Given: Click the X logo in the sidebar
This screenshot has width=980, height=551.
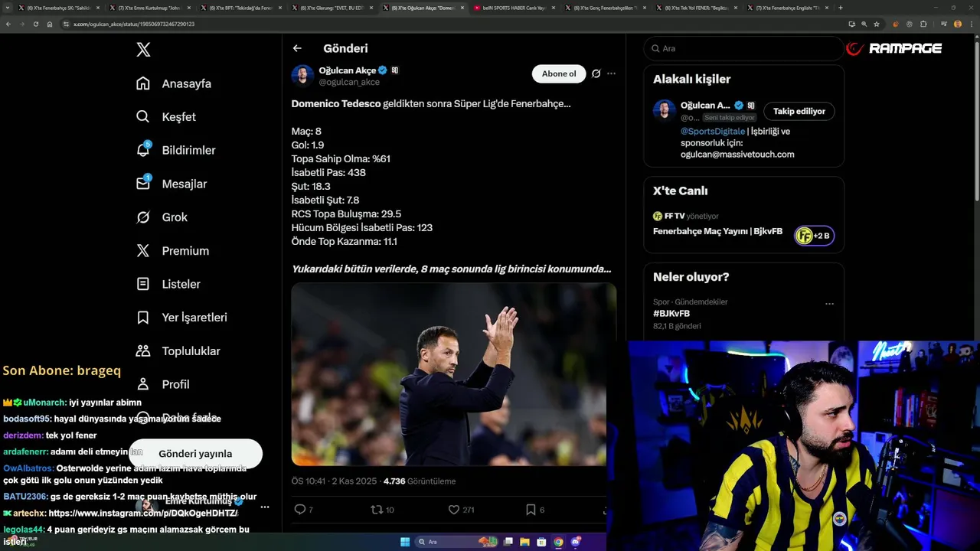Looking at the screenshot, I should pyautogui.click(x=143, y=50).
